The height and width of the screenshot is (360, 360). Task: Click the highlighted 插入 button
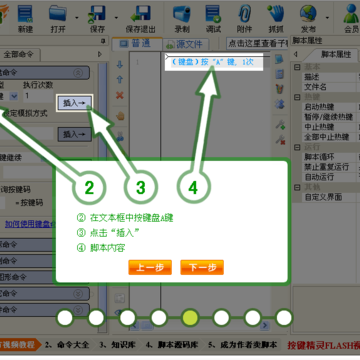(x=74, y=103)
